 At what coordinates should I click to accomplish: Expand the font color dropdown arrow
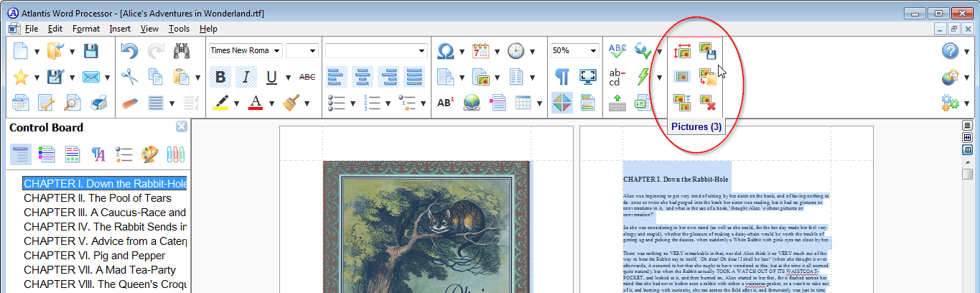271,103
